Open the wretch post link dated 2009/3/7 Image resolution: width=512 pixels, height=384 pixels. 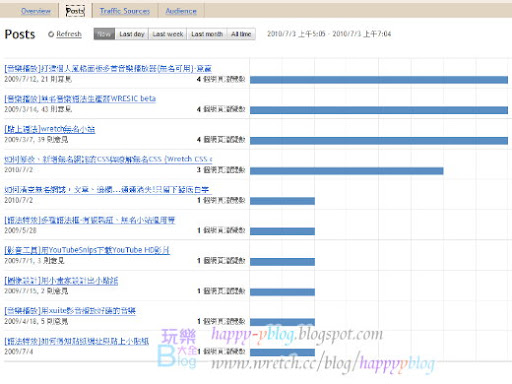[x=50, y=129]
